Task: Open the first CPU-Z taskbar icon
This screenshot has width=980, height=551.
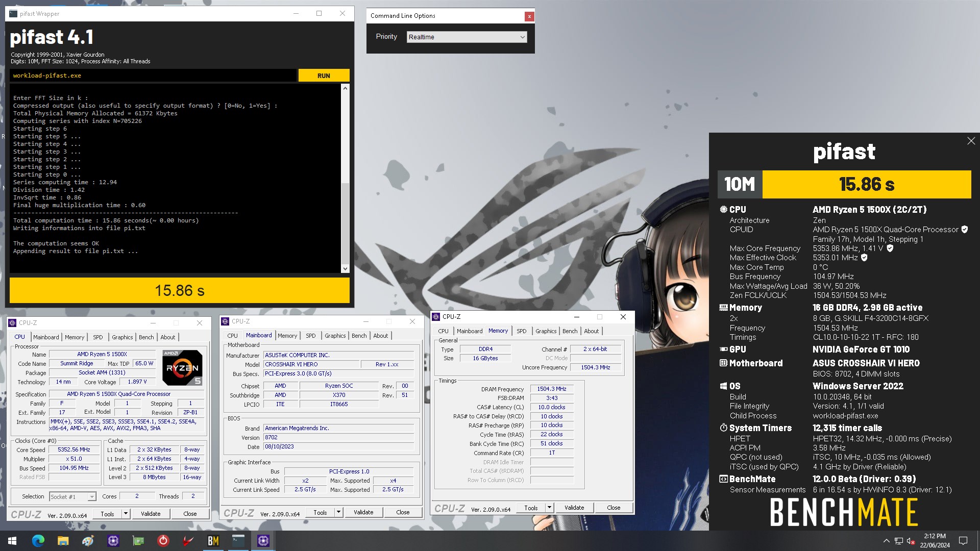Action: click(x=113, y=541)
